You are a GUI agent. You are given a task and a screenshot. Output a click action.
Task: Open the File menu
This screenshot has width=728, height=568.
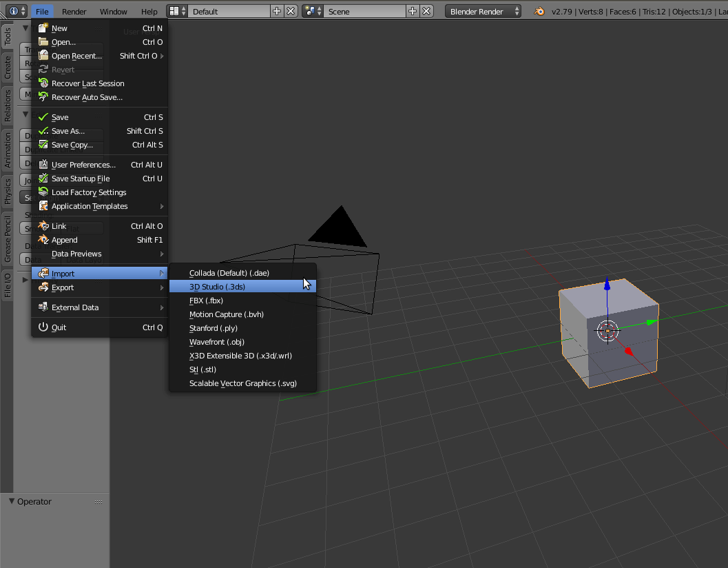click(42, 12)
